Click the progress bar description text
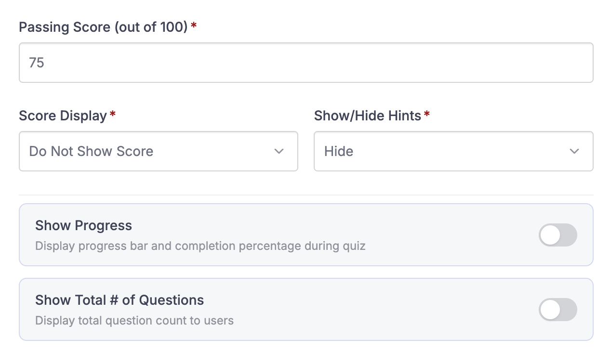Image resolution: width=611 pixels, height=364 pixels. click(200, 246)
